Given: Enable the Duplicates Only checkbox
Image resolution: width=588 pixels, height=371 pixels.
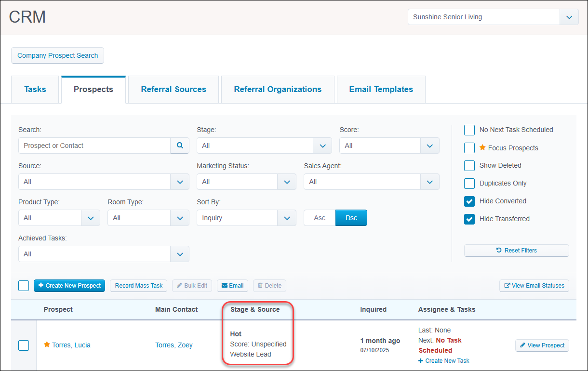Looking at the screenshot, I should coord(469,184).
